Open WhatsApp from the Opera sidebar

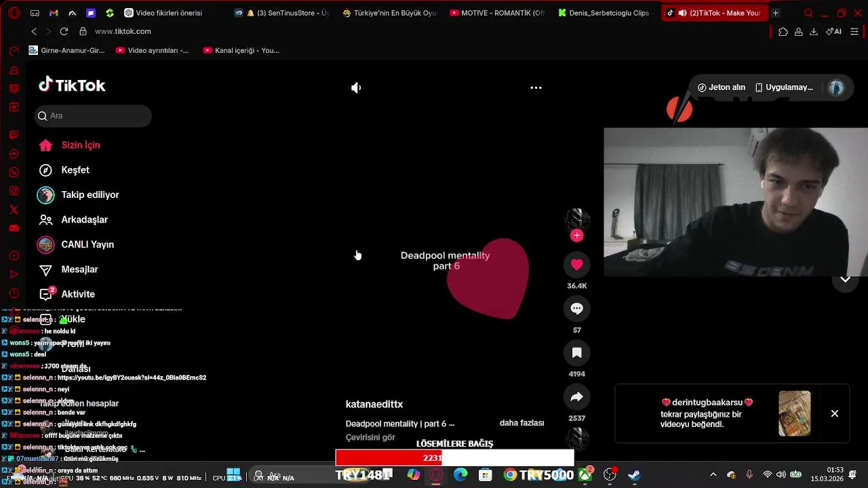(14, 172)
